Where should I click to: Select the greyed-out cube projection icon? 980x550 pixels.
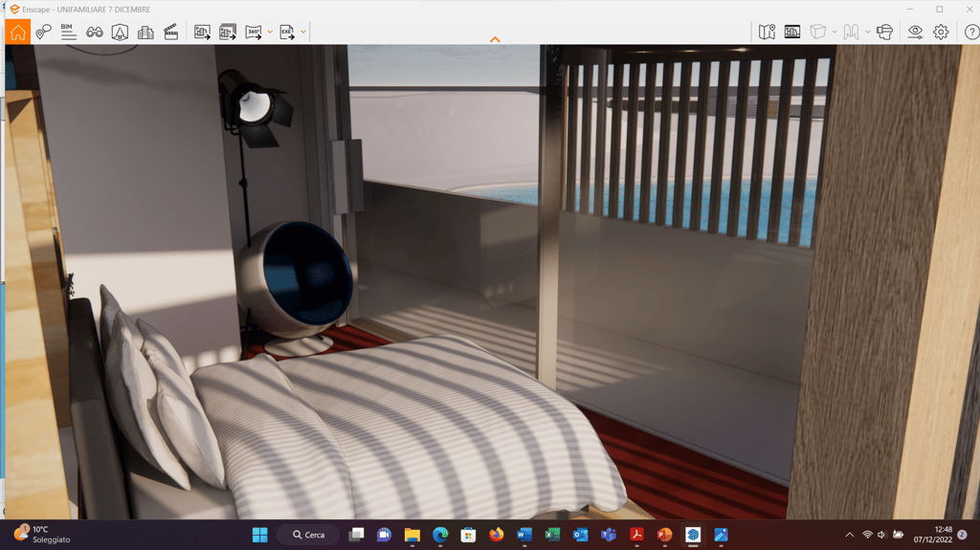pyautogui.click(x=817, y=32)
